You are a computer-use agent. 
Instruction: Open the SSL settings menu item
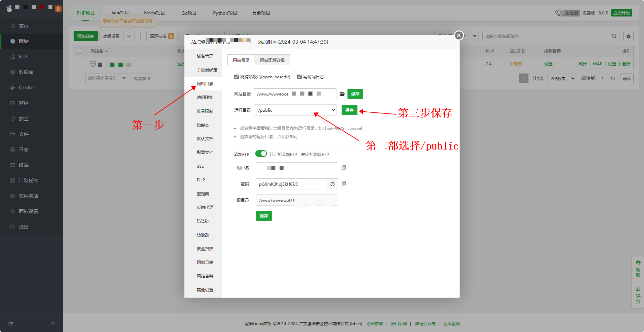point(200,166)
